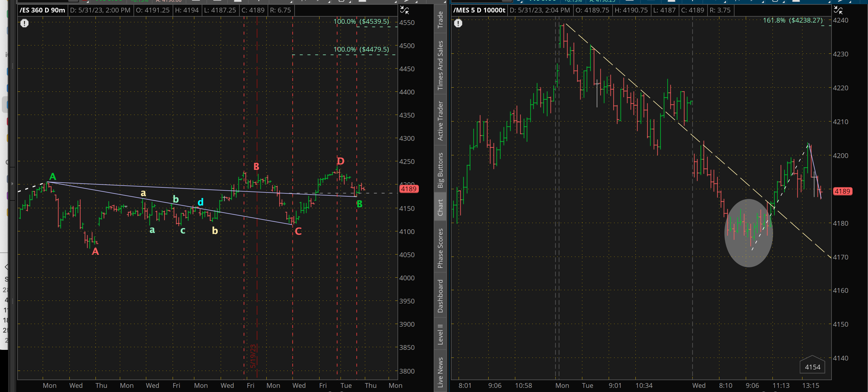Click 10:58 on the /MES time axis

(524, 385)
